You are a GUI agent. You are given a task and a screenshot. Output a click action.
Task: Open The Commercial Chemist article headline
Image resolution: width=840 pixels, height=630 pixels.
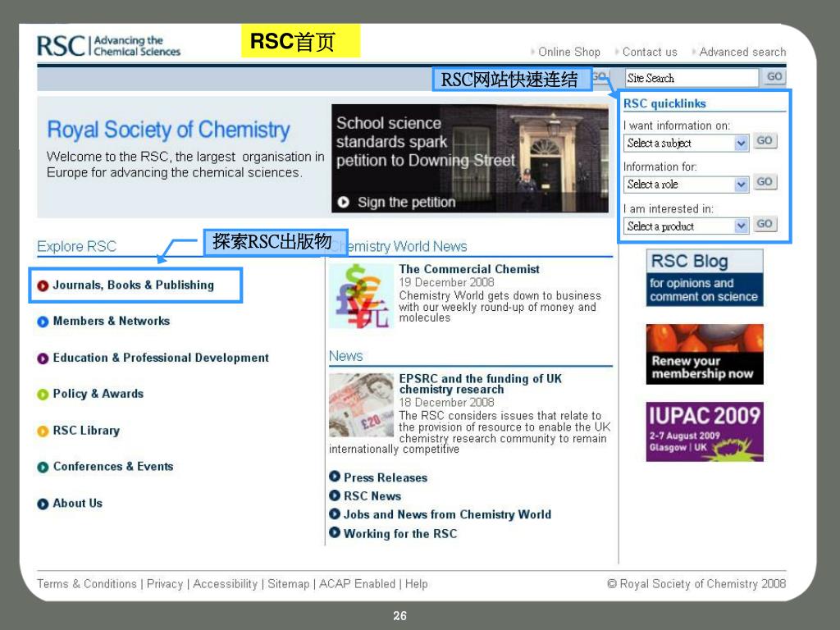(468, 269)
